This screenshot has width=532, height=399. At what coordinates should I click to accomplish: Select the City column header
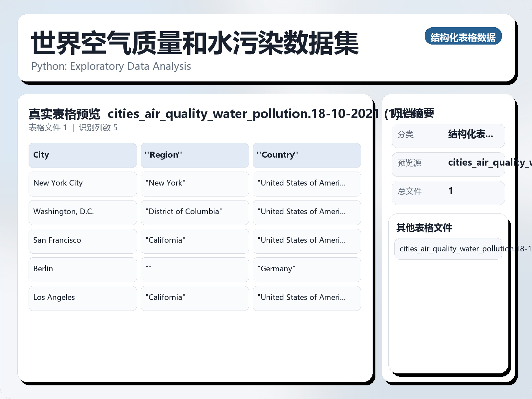point(82,155)
